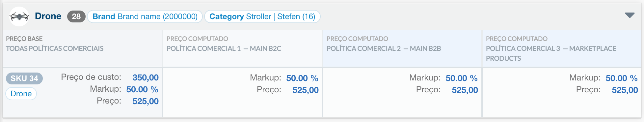644x122 pixels.
Task: Open the Drone product title
Action: (x=48, y=16)
